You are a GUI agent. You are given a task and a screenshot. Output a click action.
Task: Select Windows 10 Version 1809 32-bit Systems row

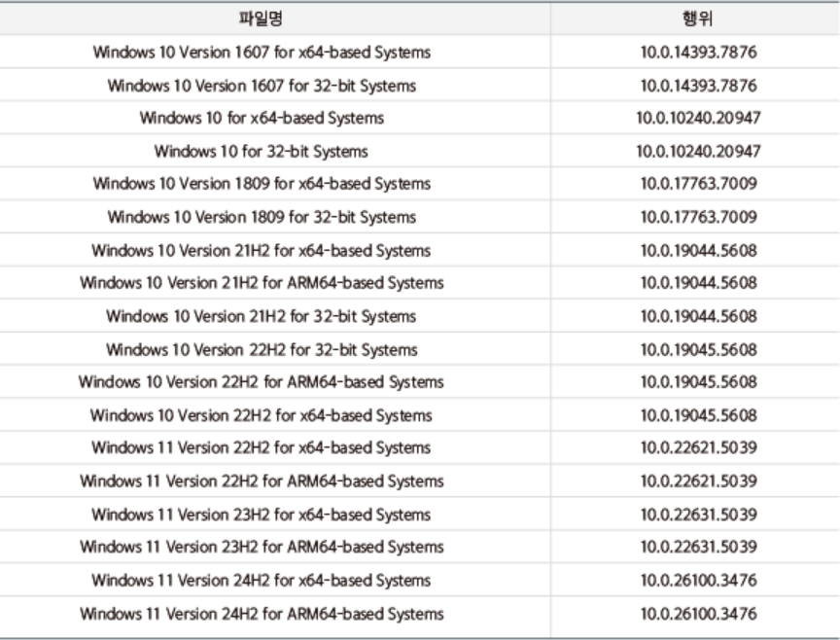pyautogui.click(x=262, y=217)
